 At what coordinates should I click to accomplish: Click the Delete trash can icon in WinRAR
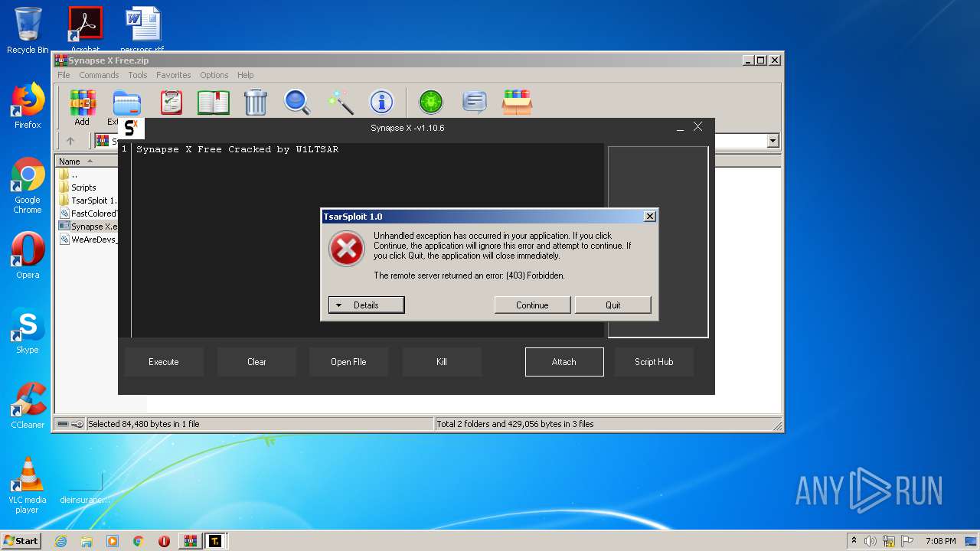click(x=256, y=103)
